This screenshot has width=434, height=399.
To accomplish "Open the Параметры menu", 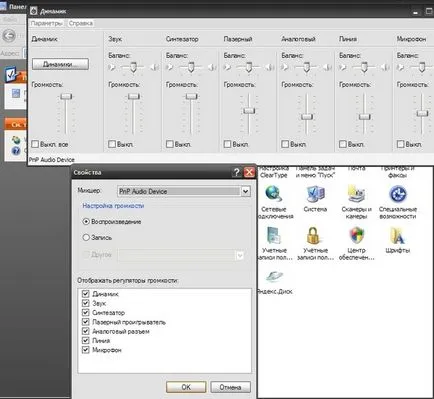I will point(46,23).
